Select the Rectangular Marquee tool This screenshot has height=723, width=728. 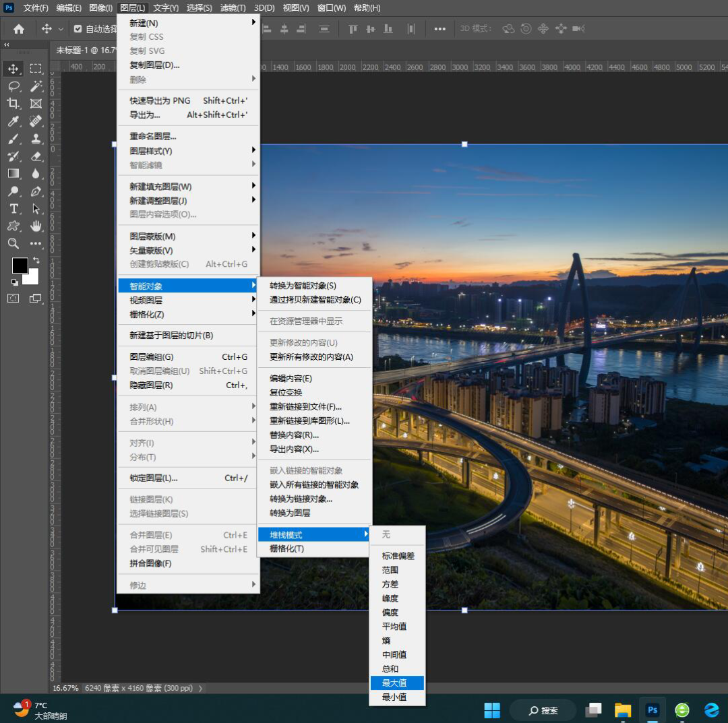(x=36, y=69)
